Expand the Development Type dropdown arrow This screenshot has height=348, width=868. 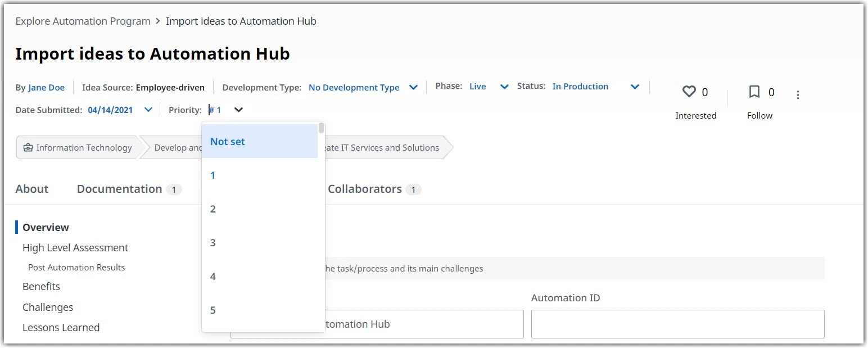[x=413, y=88]
